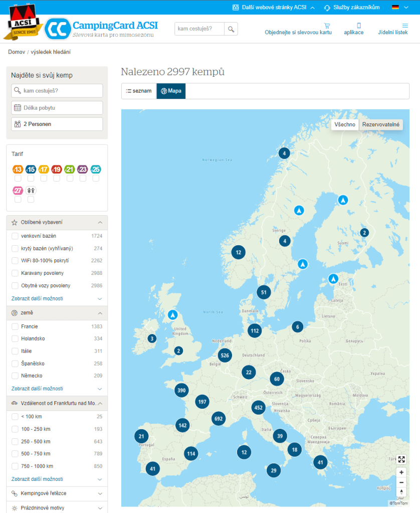Expand the Kempingové řetězce section
Screen dimensions: 420x513
click(x=57, y=493)
